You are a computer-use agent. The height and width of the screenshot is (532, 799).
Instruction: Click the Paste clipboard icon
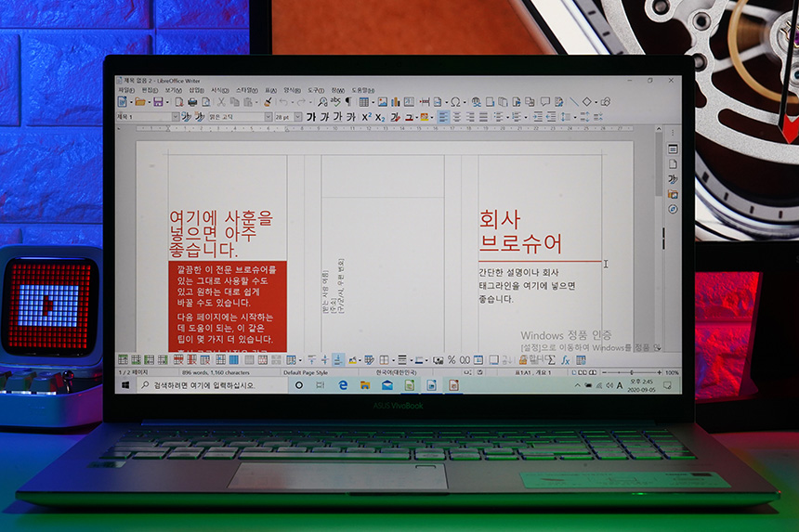248,102
